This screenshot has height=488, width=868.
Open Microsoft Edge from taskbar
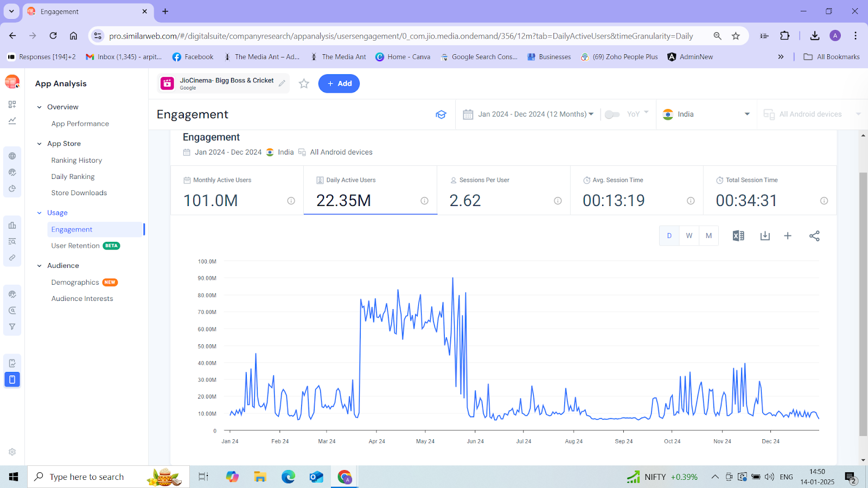(288, 477)
